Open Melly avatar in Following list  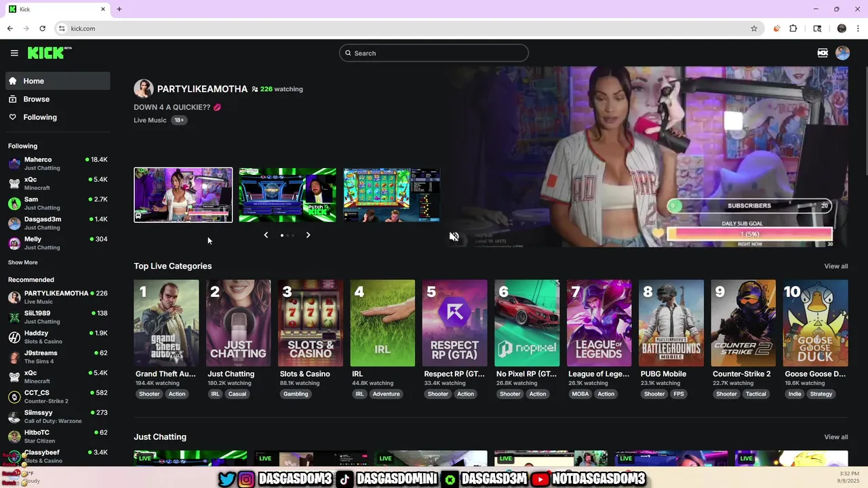coord(14,243)
